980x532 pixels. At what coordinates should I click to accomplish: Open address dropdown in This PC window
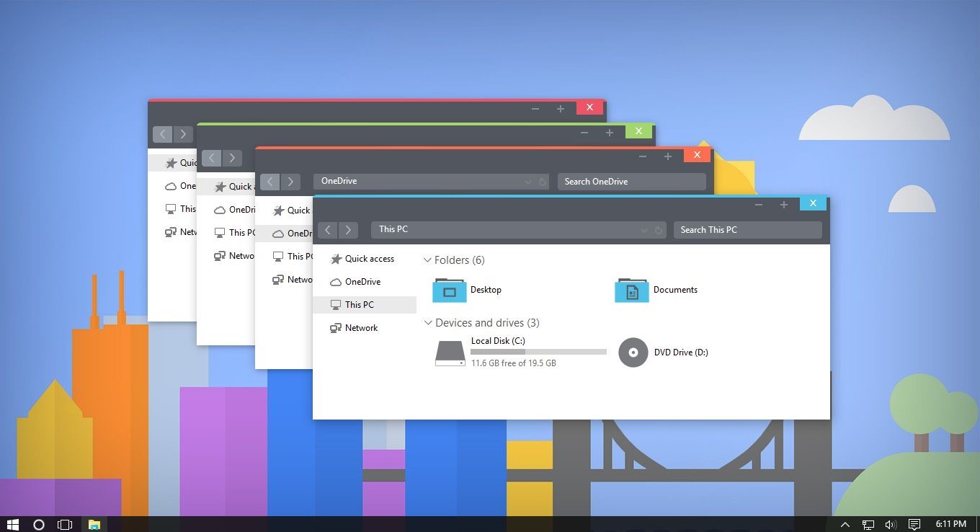tap(644, 231)
